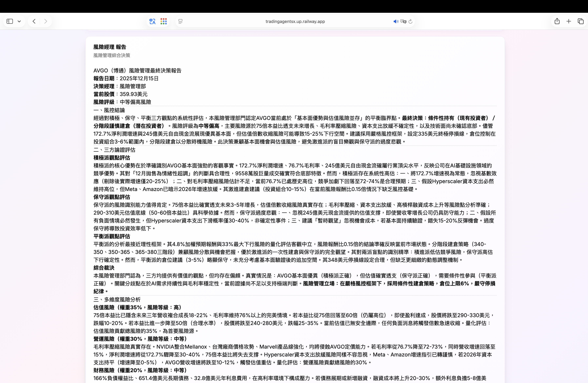Click the subtitle 風險管理綜合決策
The height and width of the screenshot is (383, 588).
[112, 55]
